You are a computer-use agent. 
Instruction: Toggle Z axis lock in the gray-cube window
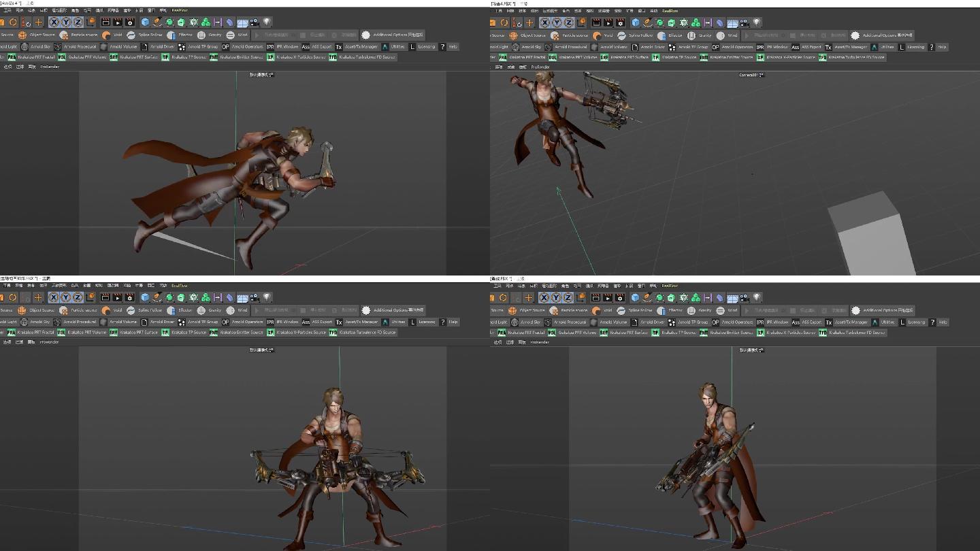pos(569,22)
